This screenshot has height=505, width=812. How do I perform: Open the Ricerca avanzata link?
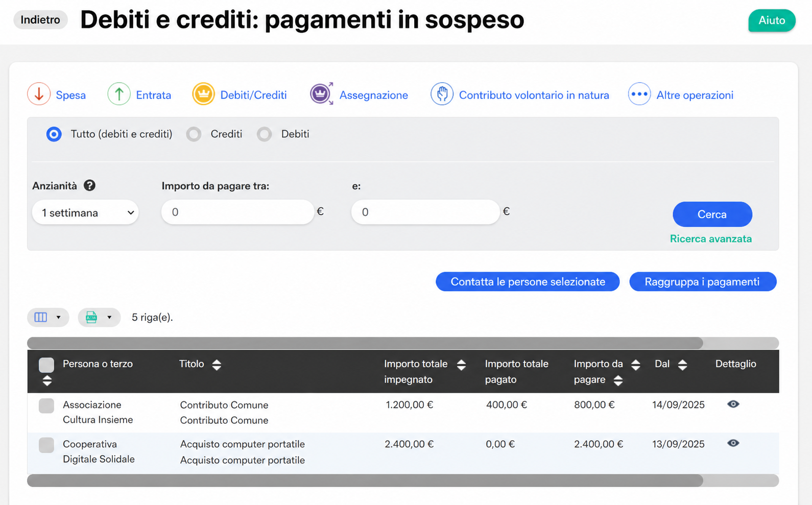tap(710, 238)
